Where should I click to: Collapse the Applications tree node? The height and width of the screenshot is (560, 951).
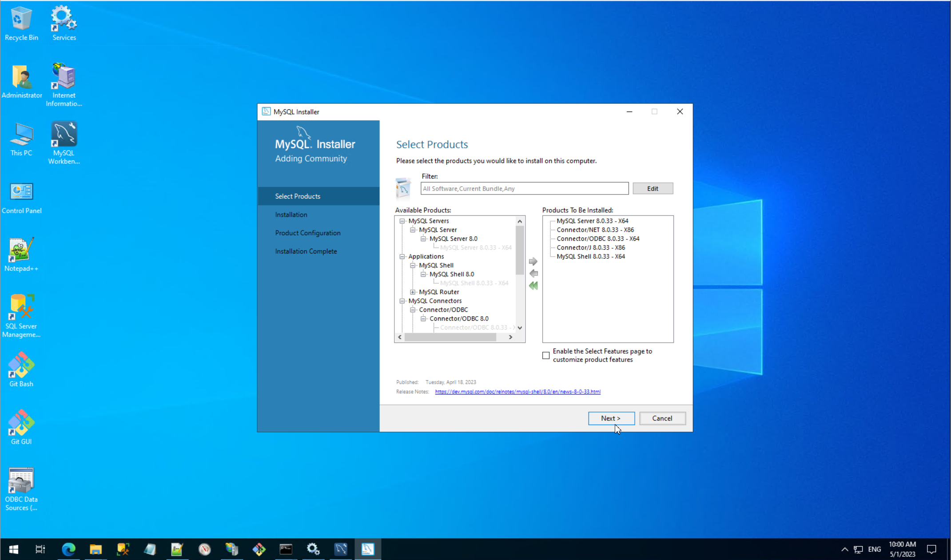coord(402,256)
